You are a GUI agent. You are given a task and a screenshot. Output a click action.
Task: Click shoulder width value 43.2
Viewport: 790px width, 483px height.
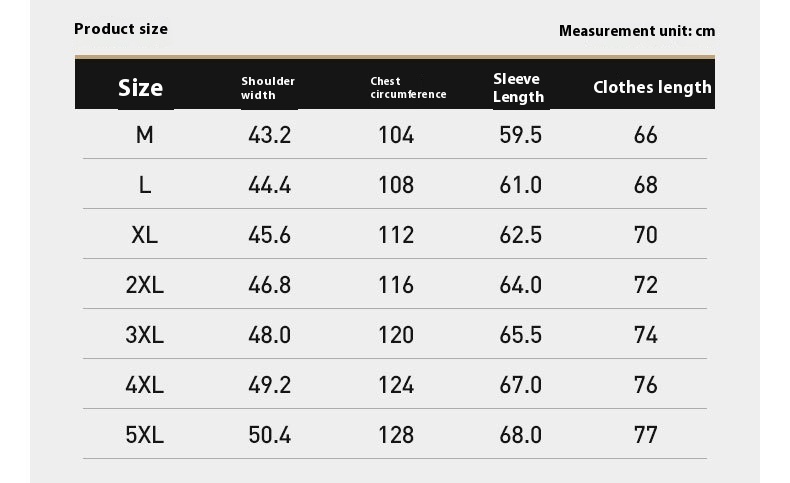270,135
